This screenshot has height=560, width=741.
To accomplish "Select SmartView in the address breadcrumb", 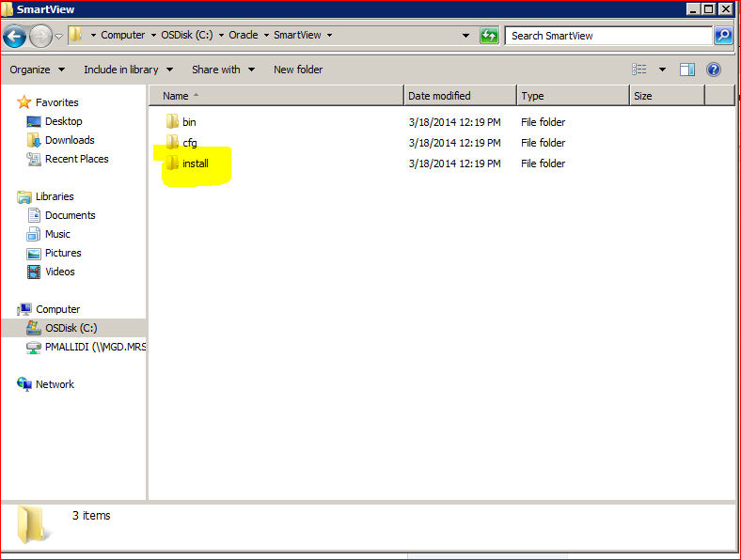I will tap(297, 35).
